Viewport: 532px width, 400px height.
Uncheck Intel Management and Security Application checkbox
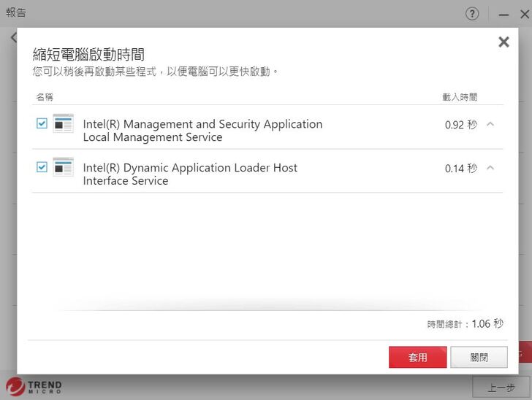[42, 124]
